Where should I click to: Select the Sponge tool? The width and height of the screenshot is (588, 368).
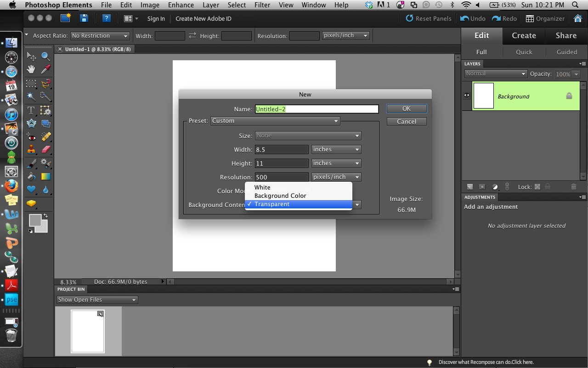click(x=31, y=203)
